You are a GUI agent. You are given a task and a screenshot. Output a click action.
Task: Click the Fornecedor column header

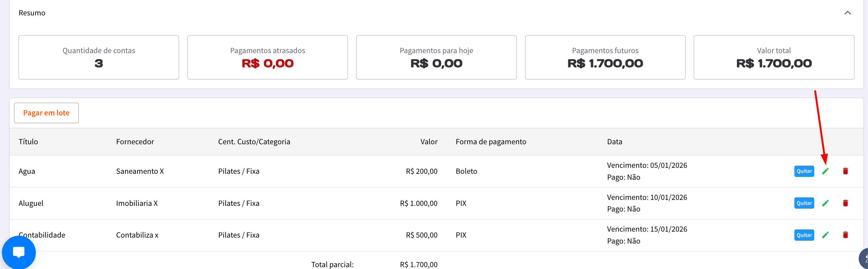[x=135, y=142]
